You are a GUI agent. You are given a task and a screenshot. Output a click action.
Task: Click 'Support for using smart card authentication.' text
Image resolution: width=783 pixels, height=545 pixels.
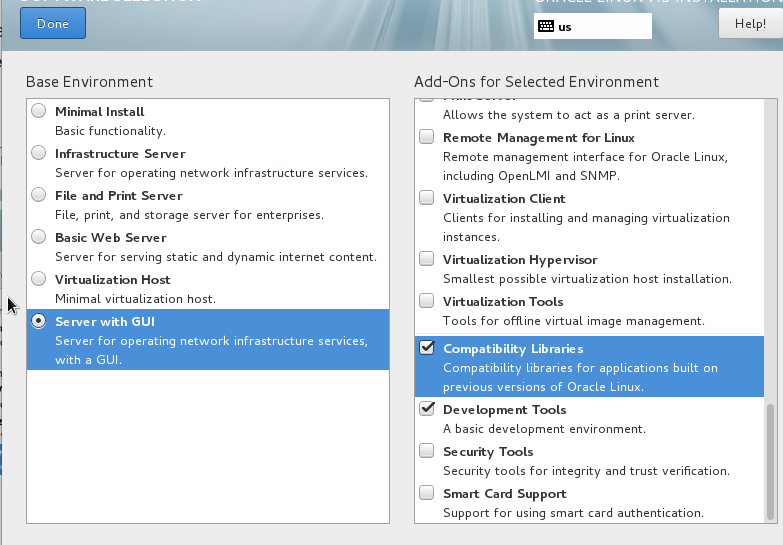(x=573, y=513)
